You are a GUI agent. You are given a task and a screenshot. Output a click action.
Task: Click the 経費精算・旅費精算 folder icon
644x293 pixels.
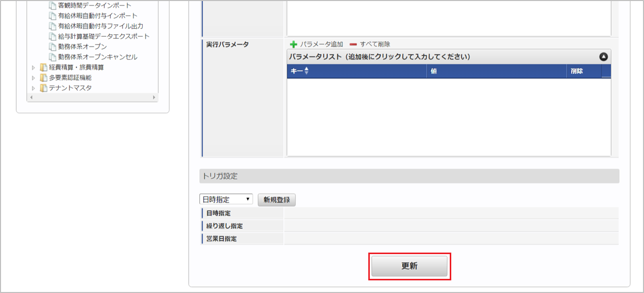tap(44, 67)
